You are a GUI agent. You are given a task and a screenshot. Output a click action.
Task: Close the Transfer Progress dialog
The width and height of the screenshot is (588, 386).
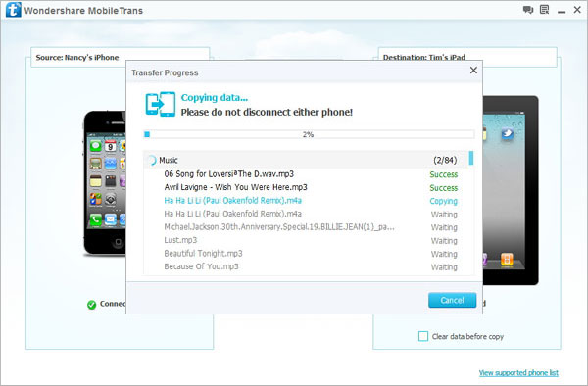tap(473, 71)
